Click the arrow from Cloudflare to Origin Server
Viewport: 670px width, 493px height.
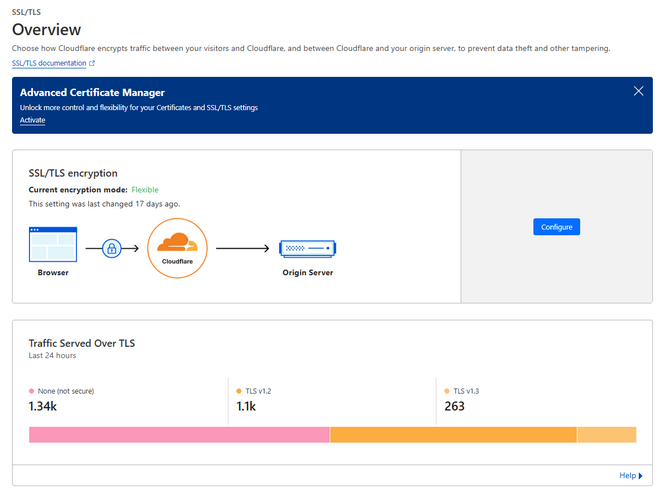(x=243, y=248)
